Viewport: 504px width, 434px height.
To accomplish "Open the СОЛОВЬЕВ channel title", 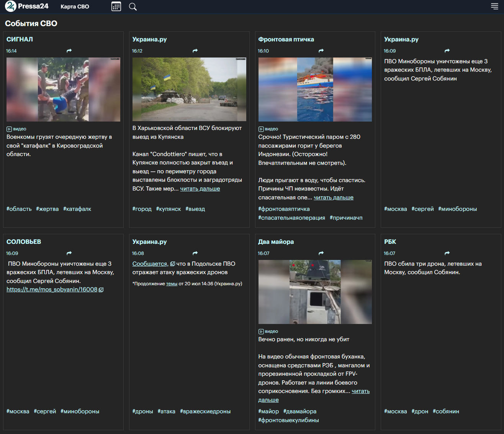I will pos(24,242).
